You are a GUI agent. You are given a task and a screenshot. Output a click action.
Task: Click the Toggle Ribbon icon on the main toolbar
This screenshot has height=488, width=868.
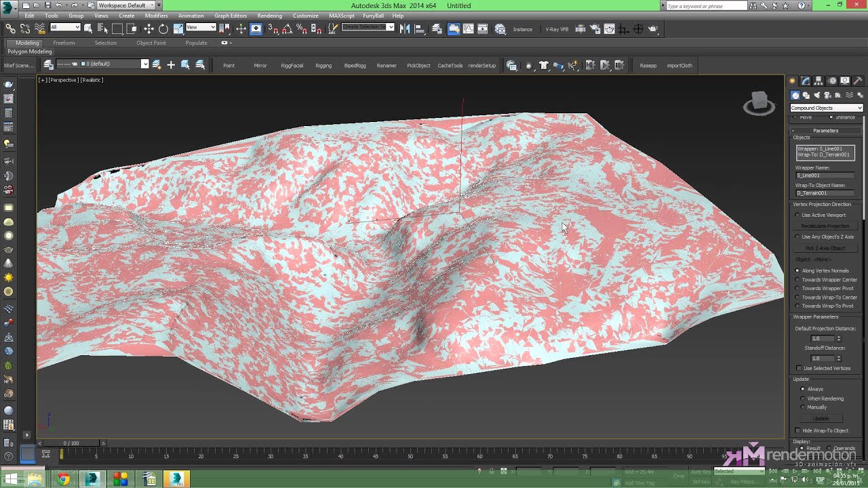[454, 28]
